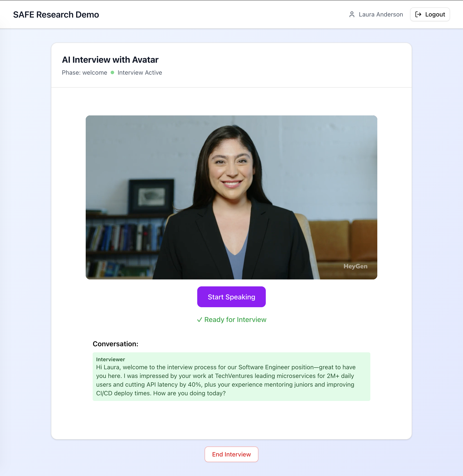The image size is (463, 476).
Task: Click the AI Interview with Avatar heading
Action: click(x=110, y=60)
